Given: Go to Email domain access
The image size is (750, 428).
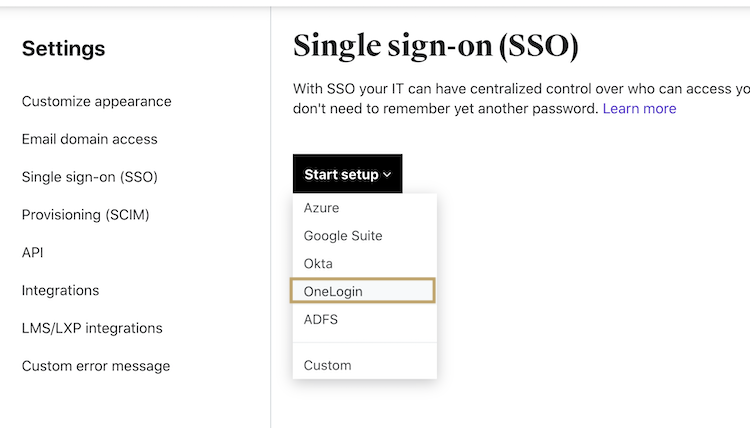Looking at the screenshot, I should (89, 139).
